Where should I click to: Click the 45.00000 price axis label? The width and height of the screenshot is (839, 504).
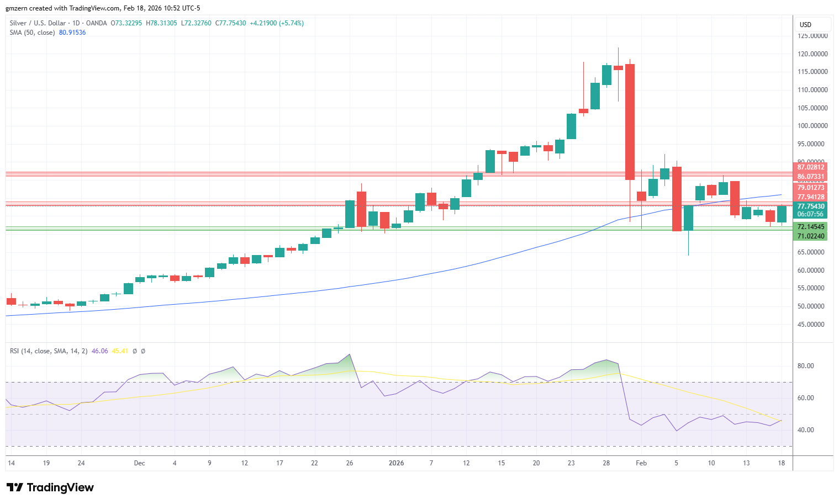pos(811,325)
